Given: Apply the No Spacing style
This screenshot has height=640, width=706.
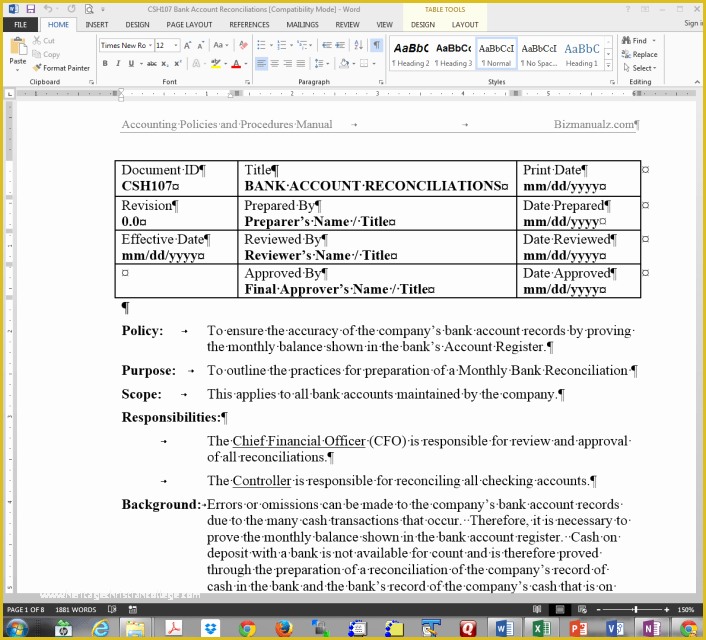Looking at the screenshot, I should (539, 54).
